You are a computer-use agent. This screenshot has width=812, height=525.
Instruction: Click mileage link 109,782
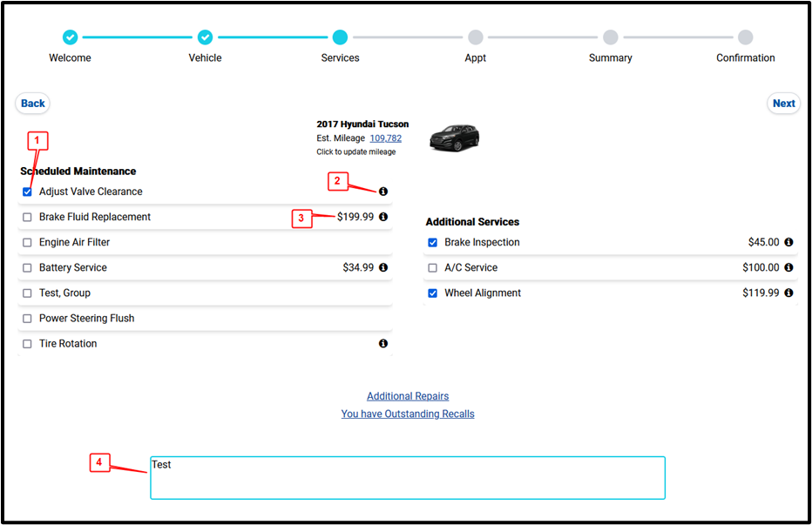pyautogui.click(x=385, y=138)
